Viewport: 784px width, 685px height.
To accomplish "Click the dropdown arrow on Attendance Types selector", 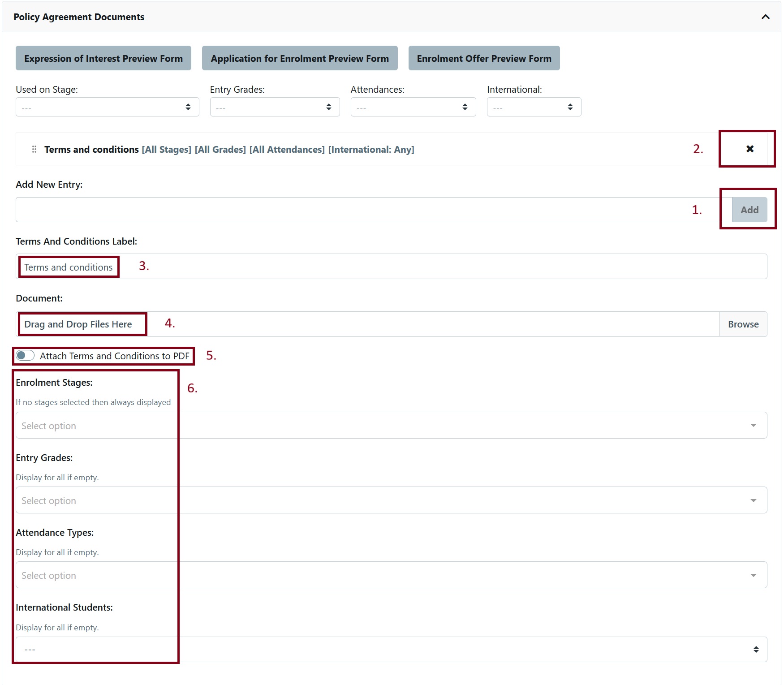I will 754,575.
